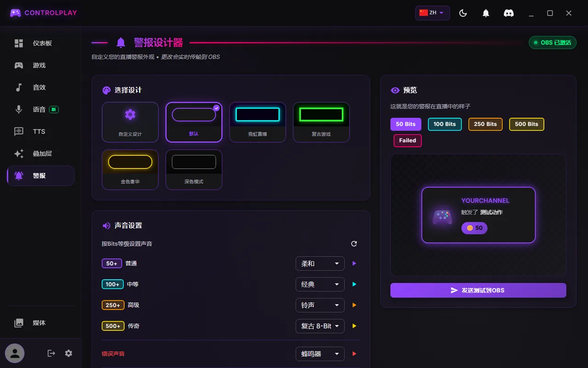
Task: Click the 音效 music note icon
Action: point(19,87)
